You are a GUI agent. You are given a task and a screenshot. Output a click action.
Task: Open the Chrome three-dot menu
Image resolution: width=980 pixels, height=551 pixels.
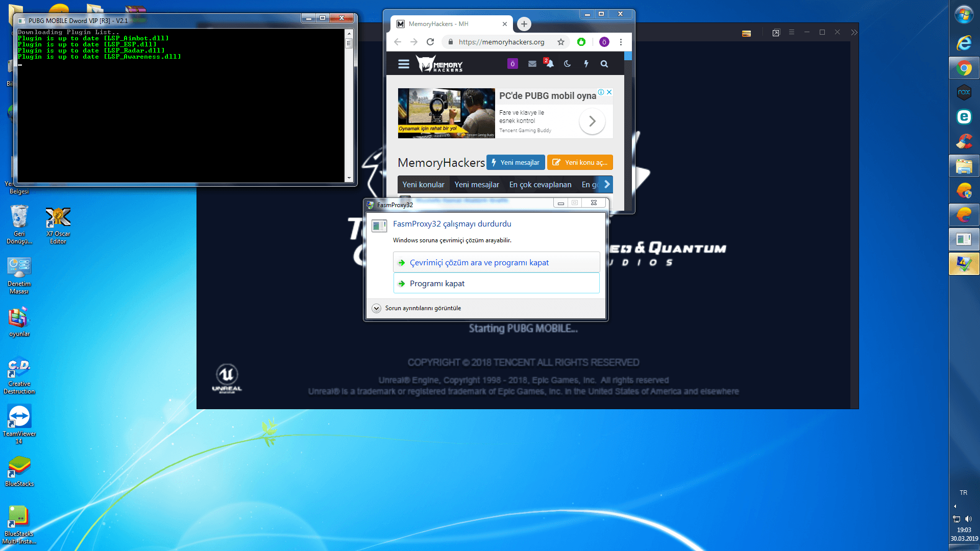tap(621, 42)
